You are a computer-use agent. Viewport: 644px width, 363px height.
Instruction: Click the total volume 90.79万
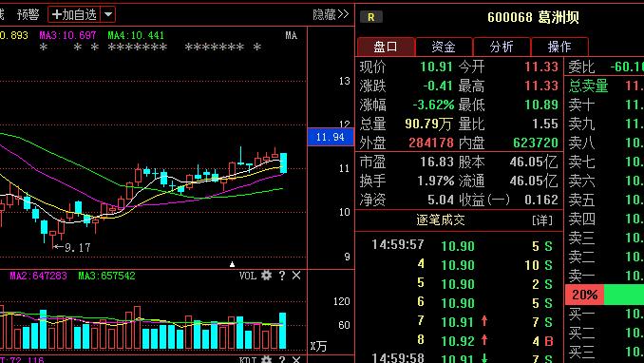tap(428, 124)
